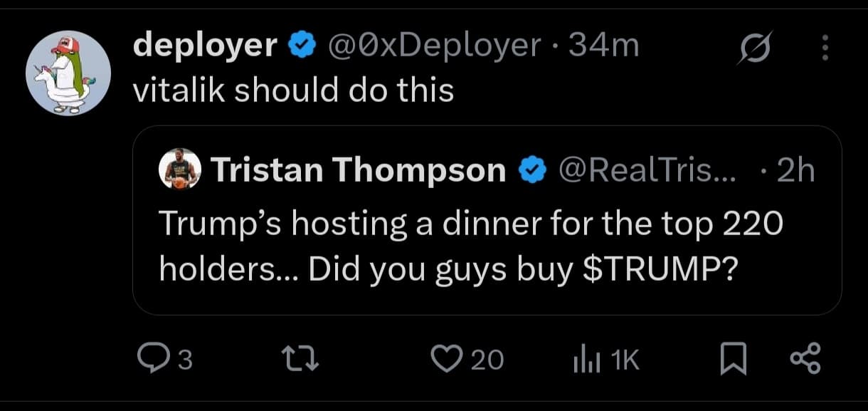Open the deployer display name link
868x411 pixels.
coord(205,46)
